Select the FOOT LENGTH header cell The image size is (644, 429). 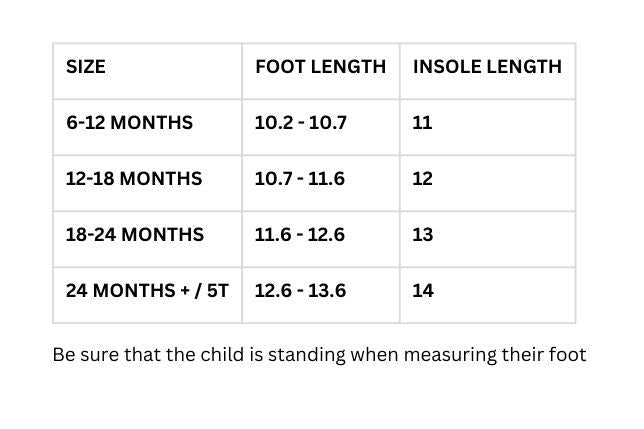320,68
